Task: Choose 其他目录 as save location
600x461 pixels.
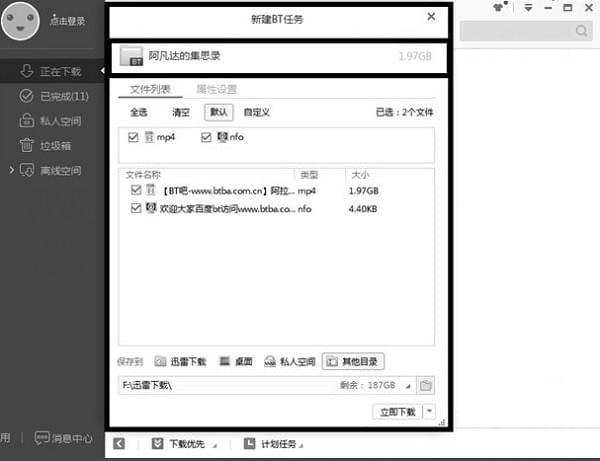Action: (353, 362)
